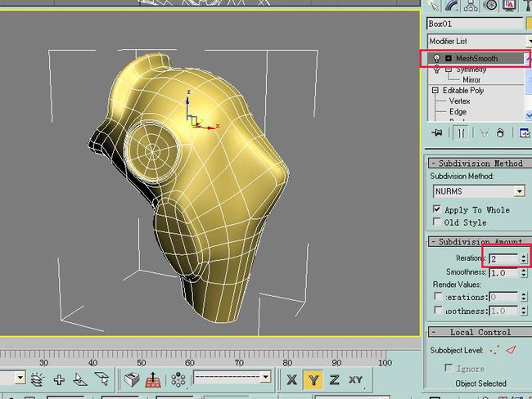This screenshot has height=399, width=532.
Task: Toggle the Ignore checkbox
Action: pyautogui.click(x=449, y=368)
